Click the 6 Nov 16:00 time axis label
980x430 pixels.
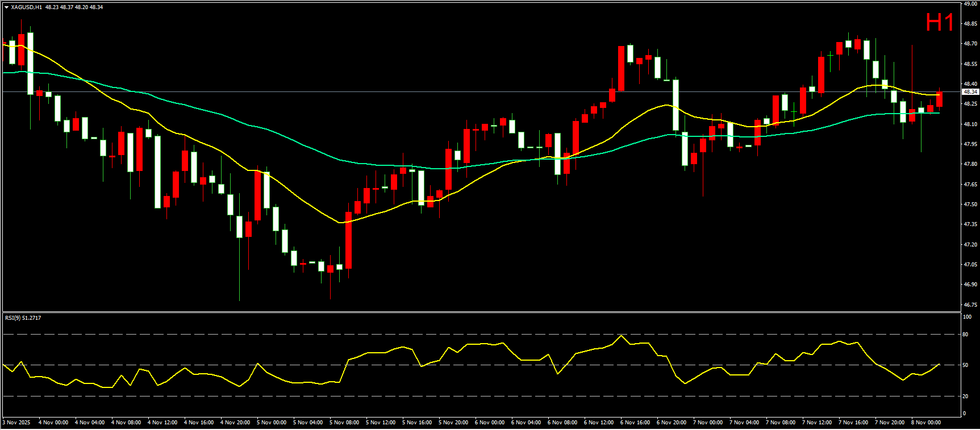point(635,422)
